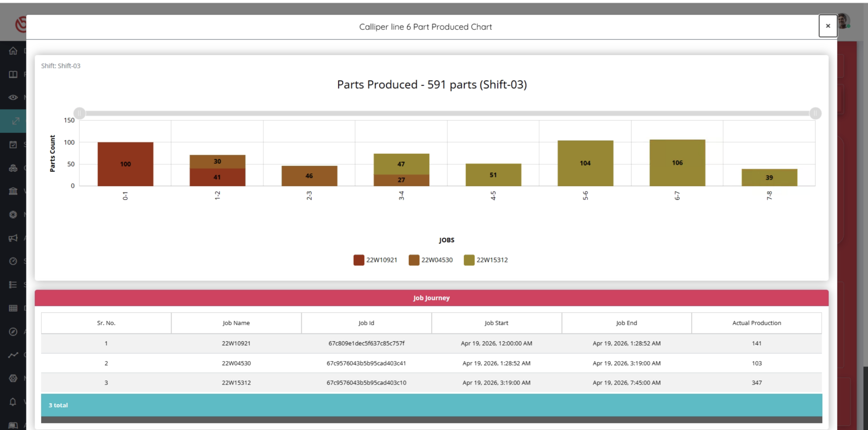Toggle the 22W10921 legend series
The image size is (868, 430).
[375, 260]
